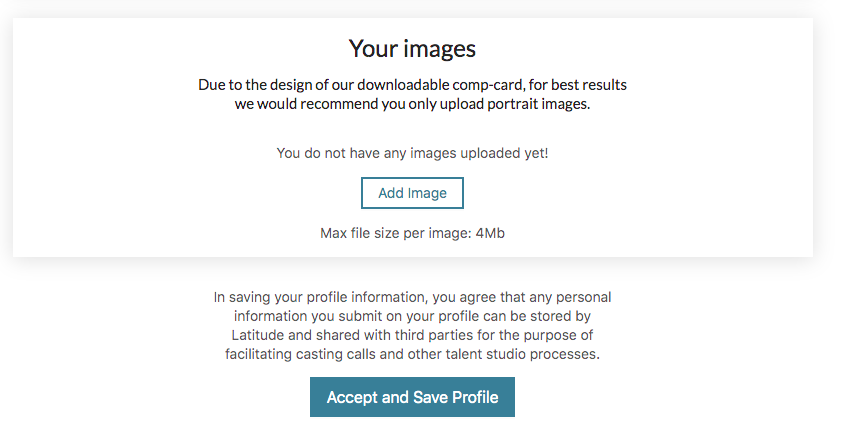Accept and save the profile
842x444 pixels.
pos(412,397)
